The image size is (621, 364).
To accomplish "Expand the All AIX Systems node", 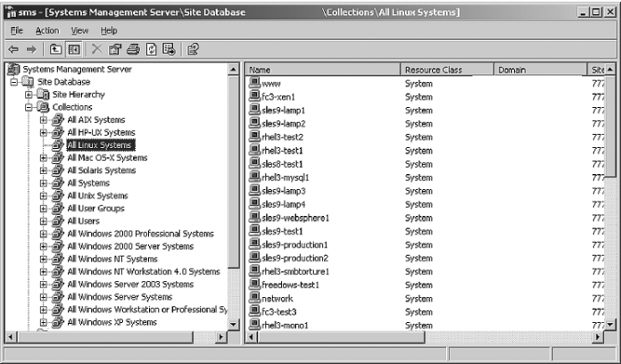I will pyautogui.click(x=44, y=120).
